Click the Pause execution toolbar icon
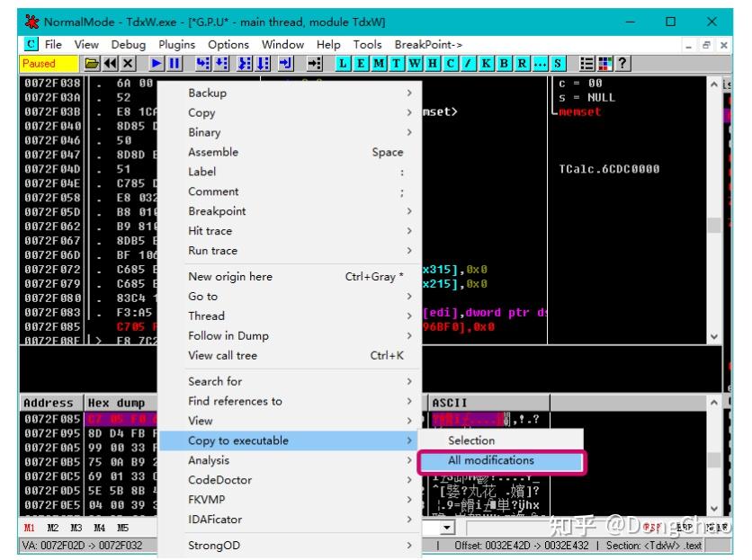The width and height of the screenshot is (752, 560). (x=174, y=64)
